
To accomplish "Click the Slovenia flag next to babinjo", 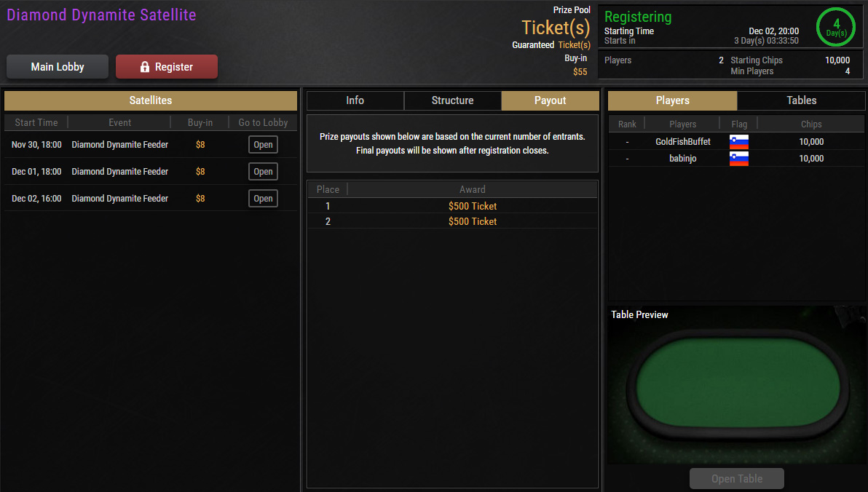I will coord(739,159).
